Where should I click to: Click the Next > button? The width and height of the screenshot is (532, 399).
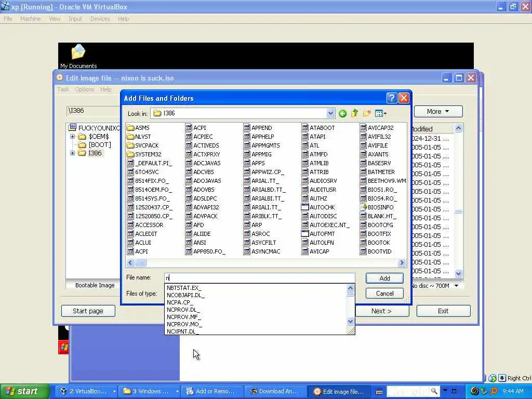coord(382,311)
